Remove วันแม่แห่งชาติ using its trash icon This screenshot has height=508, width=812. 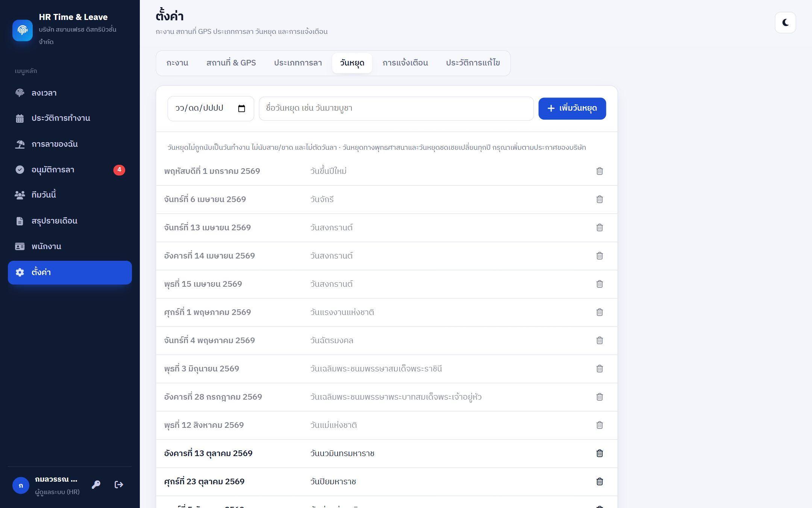tap(600, 425)
